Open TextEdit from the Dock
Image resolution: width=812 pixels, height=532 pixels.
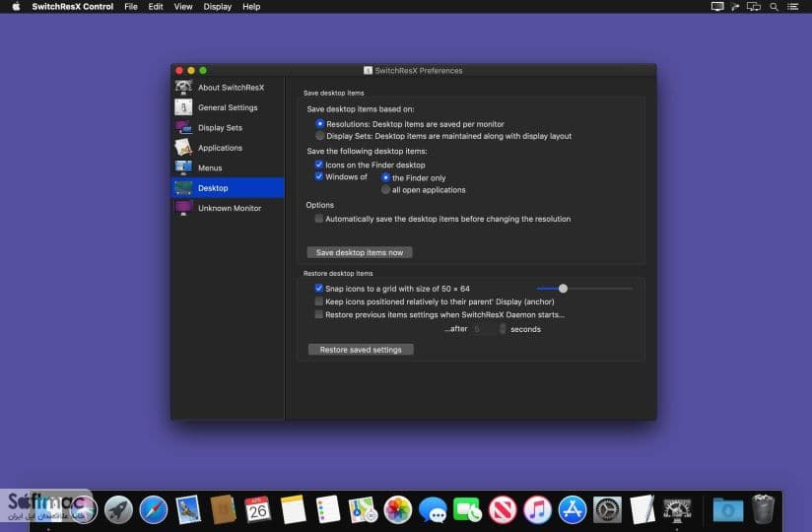coord(643,509)
